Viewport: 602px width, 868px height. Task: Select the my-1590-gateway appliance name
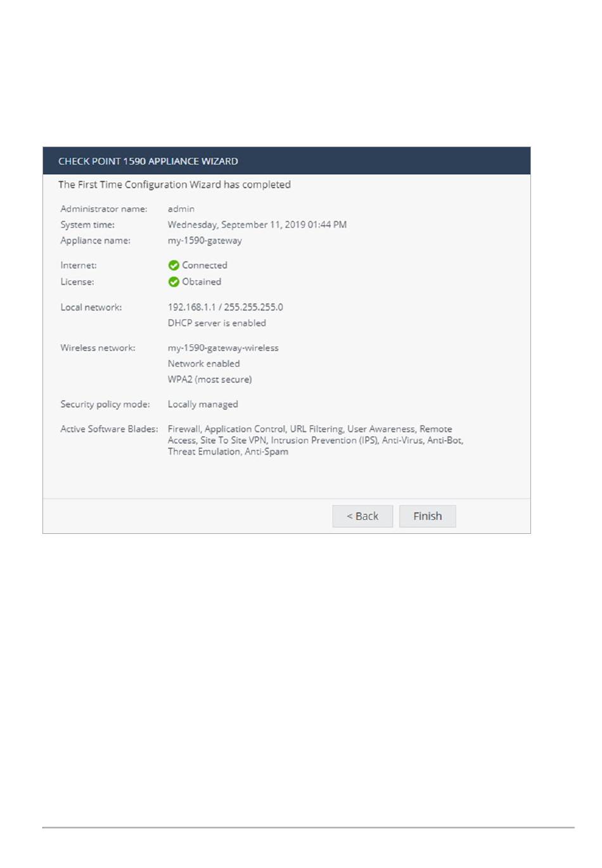pos(205,240)
